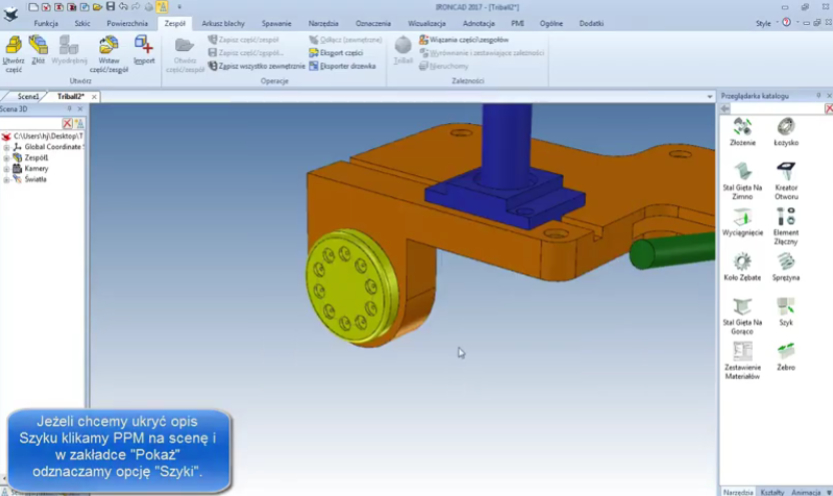Select the Koło Zębate catalog item

coord(742,266)
